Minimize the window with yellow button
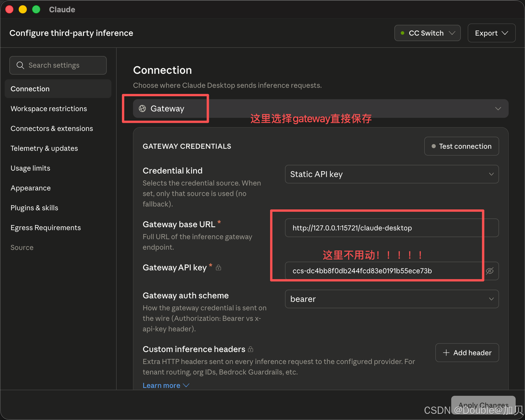The width and height of the screenshot is (525, 420). pyautogui.click(x=23, y=9)
